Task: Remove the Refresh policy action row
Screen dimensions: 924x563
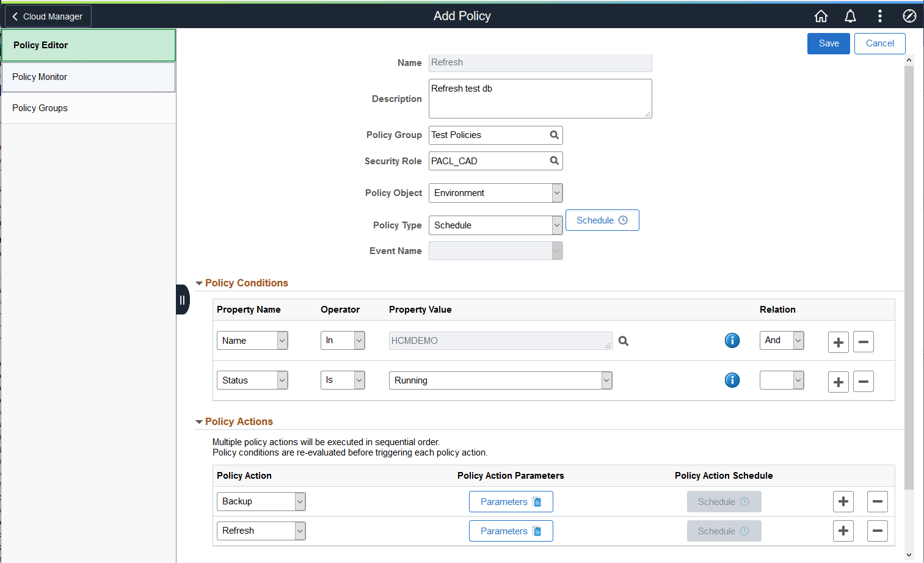Action: [x=878, y=531]
